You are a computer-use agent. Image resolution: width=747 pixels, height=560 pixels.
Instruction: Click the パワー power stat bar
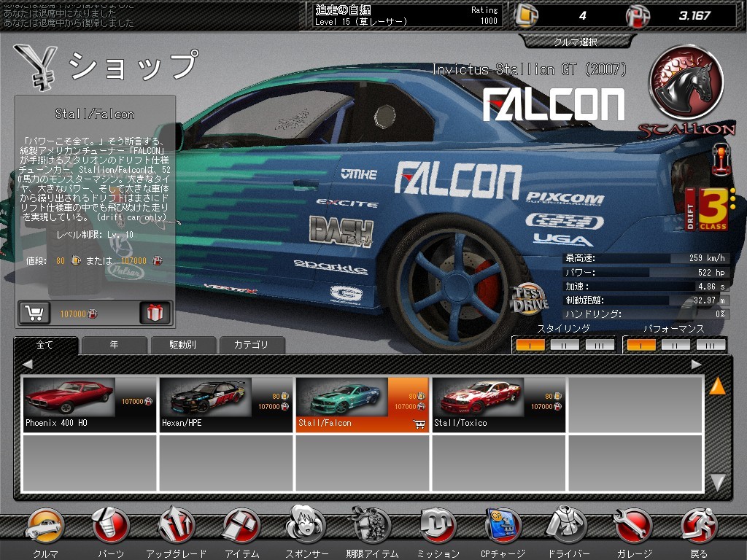click(x=645, y=273)
